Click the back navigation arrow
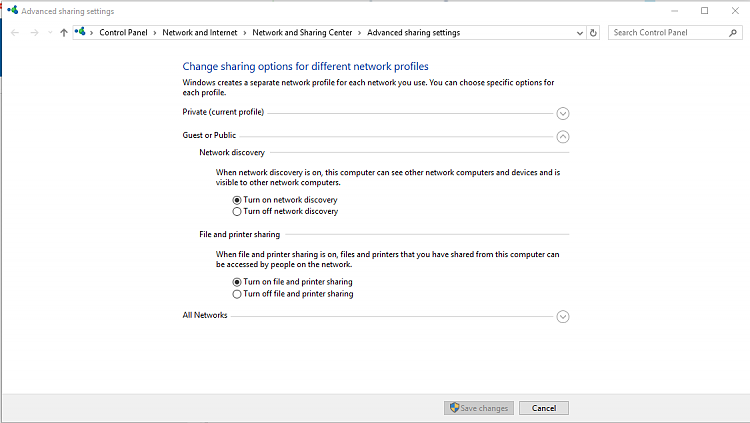This screenshot has height=423, width=750. coord(14,32)
